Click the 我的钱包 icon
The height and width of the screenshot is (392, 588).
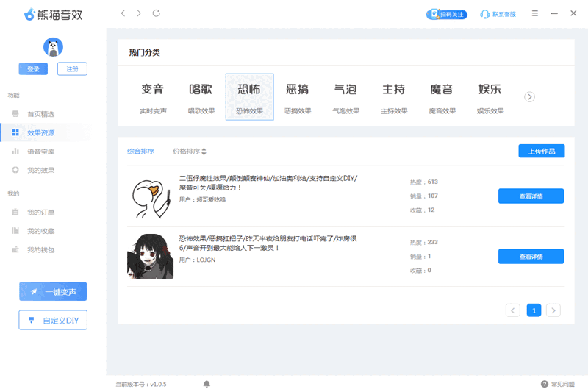[x=15, y=249]
